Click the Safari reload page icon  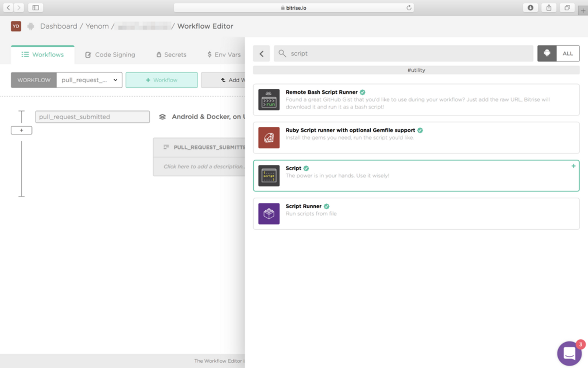click(409, 8)
